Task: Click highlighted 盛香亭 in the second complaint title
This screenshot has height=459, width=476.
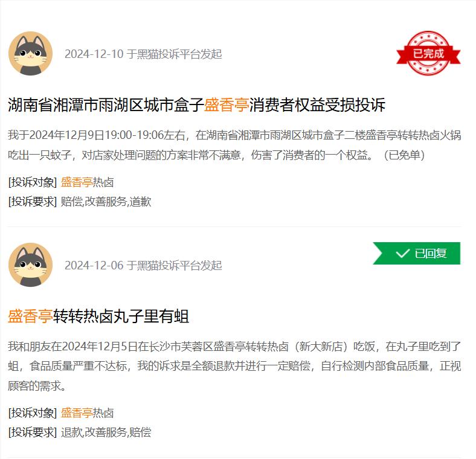Action: point(30,316)
